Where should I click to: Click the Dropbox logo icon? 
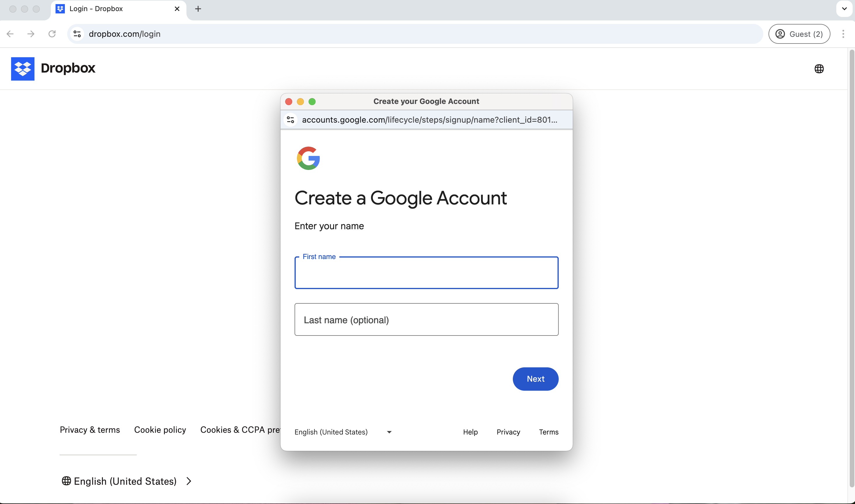pyautogui.click(x=22, y=69)
